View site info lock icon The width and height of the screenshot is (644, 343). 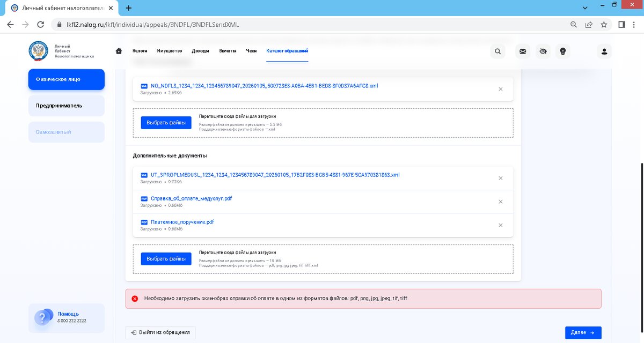click(59, 24)
